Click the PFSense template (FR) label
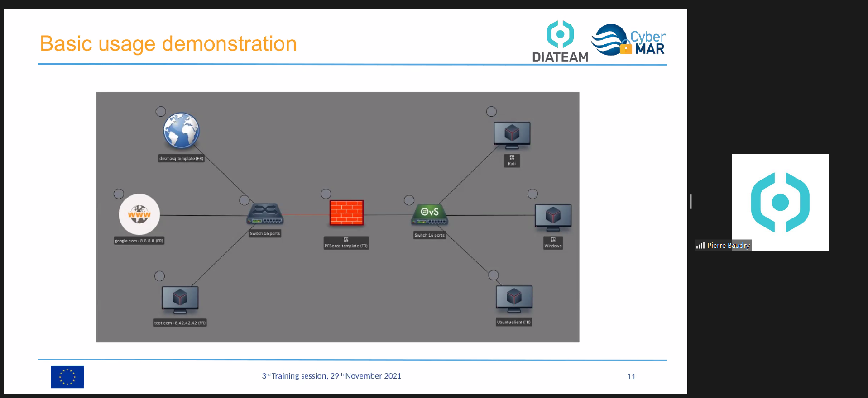The image size is (868, 398). tap(346, 246)
